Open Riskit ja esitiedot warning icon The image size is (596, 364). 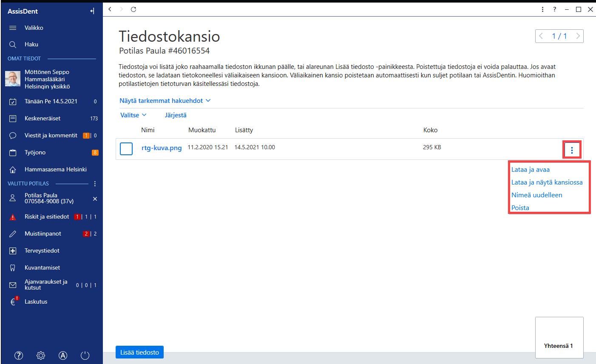(x=13, y=217)
